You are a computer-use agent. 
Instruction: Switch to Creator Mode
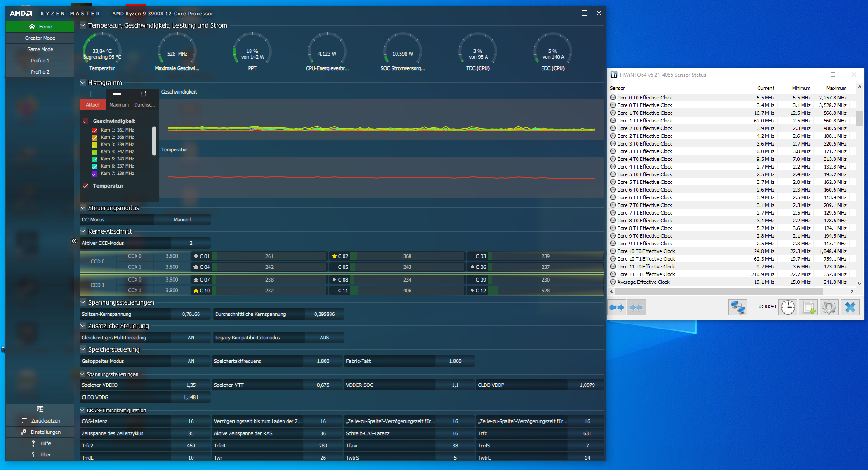40,38
